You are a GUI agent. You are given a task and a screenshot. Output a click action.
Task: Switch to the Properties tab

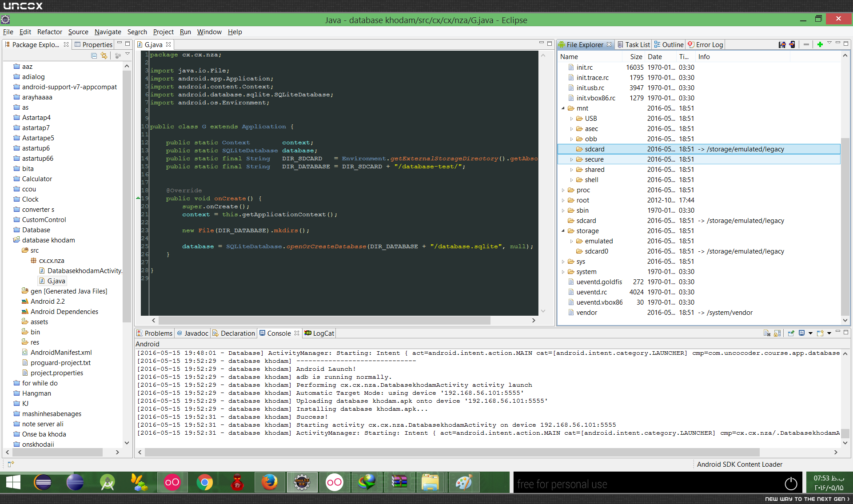[93, 44]
